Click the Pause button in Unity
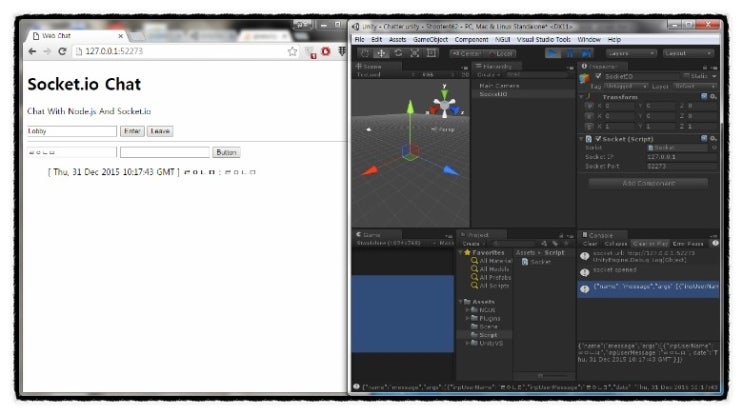 (x=569, y=53)
